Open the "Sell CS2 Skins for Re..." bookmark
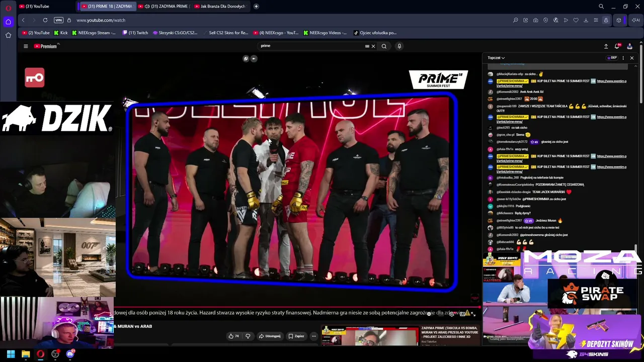Screen dimensions: 644x362 [x=225, y=33]
